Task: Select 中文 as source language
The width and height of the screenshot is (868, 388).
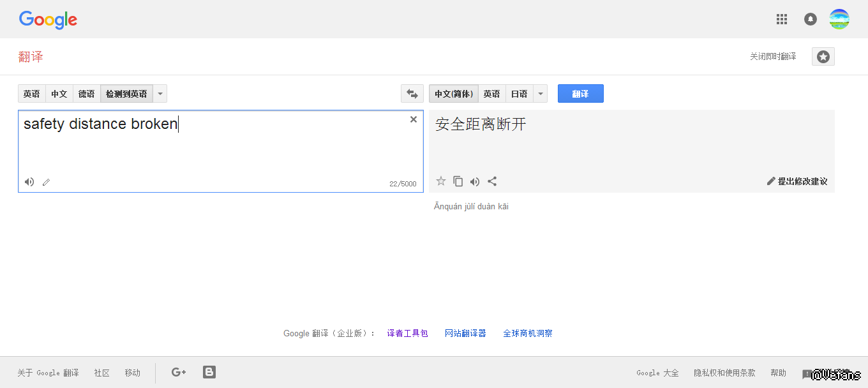Action: coord(59,94)
